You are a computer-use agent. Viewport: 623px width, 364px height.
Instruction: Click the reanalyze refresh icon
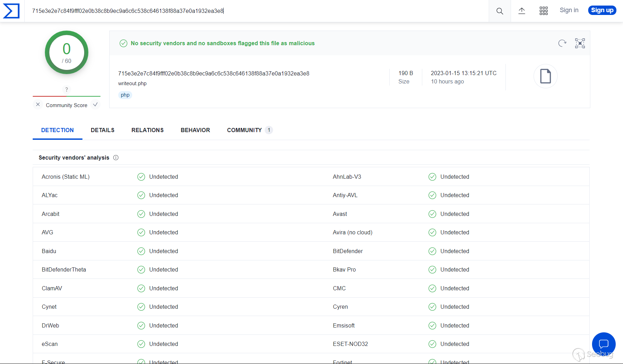[562, 43]
